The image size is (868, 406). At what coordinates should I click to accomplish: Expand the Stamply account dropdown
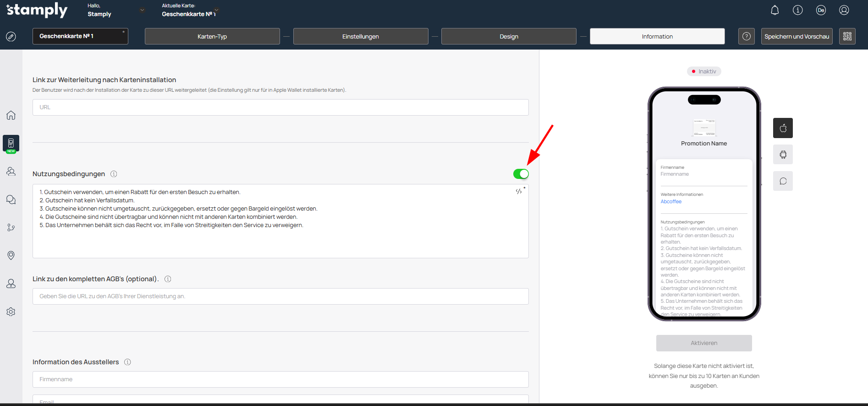coord(142,10)
